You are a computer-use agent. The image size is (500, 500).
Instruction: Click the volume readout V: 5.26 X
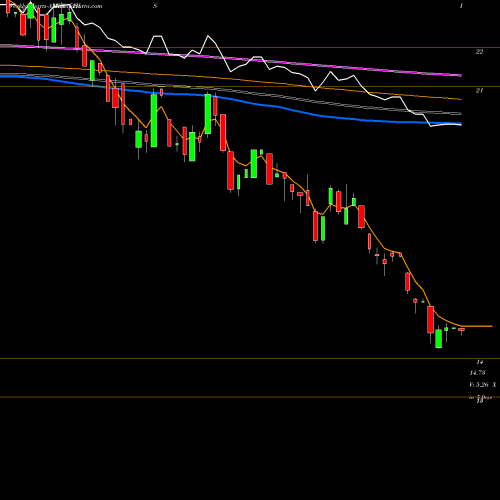point(483,385)
